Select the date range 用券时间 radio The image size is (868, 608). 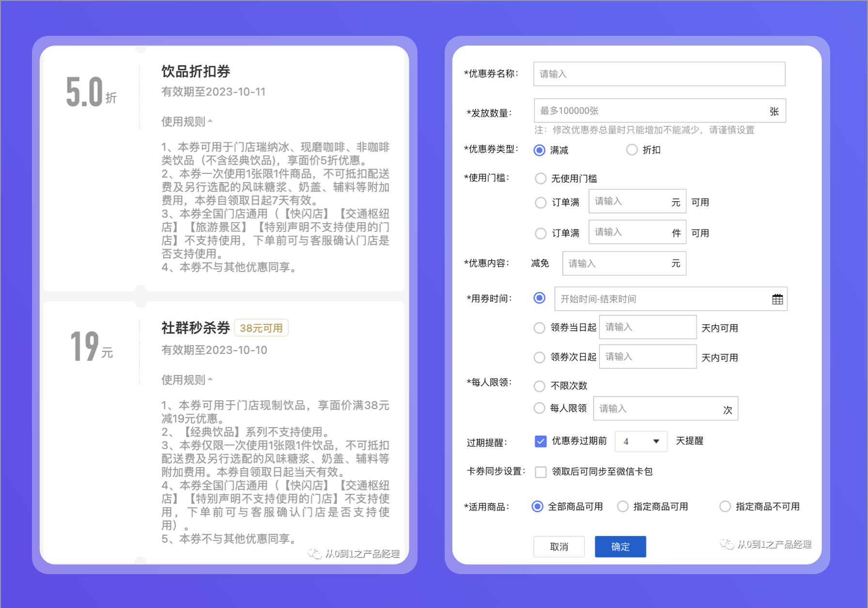(x=539, y=298)
